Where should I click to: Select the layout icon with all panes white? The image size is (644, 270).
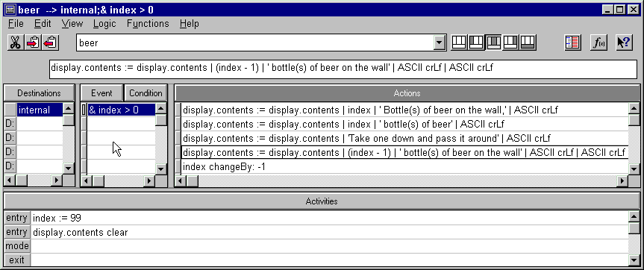click(x=459, y=43)
